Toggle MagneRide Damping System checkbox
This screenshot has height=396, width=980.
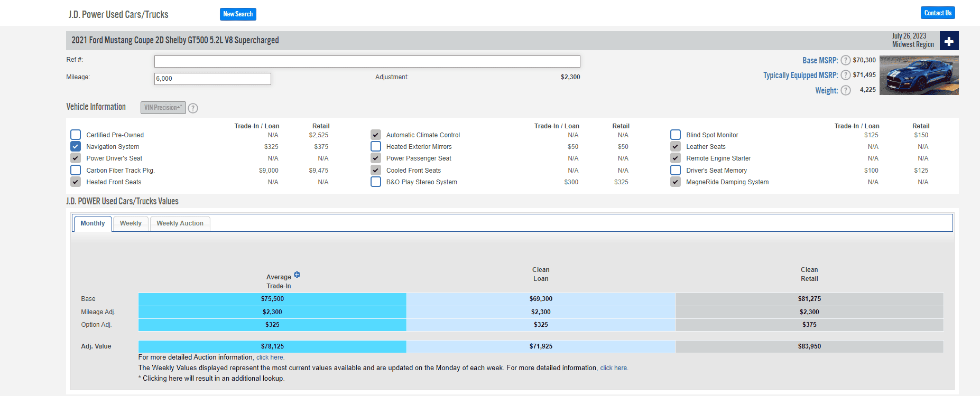pyautogui.click(x=676, y=182)
